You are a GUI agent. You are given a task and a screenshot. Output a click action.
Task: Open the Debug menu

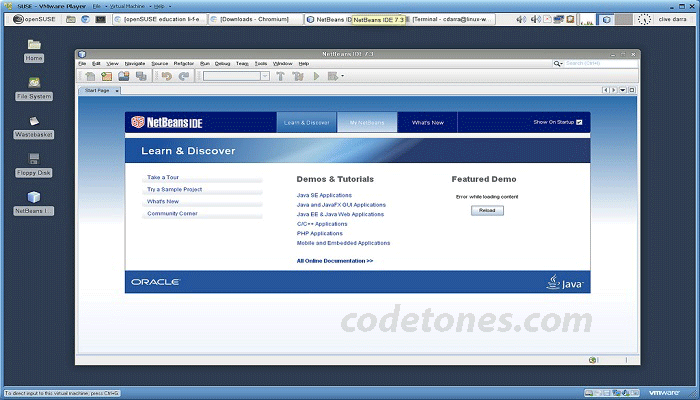[222, 64]
